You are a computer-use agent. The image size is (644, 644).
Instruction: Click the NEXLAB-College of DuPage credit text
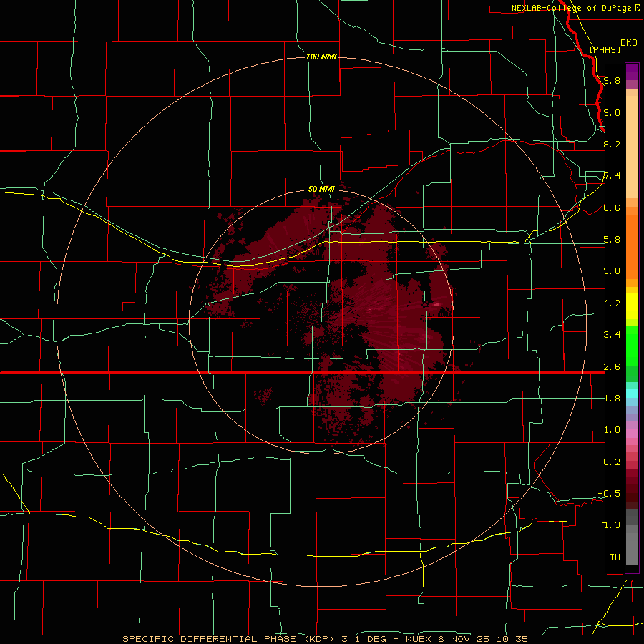(x=571, y=8)
